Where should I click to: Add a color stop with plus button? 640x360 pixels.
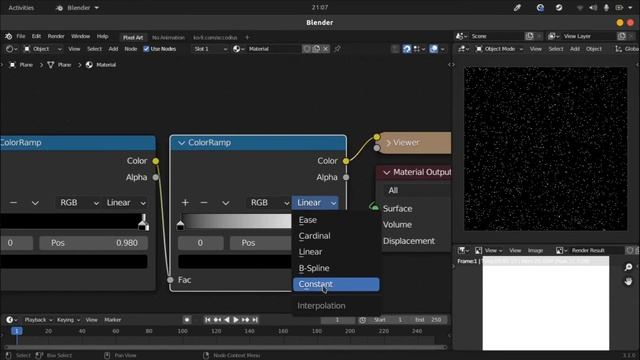[x=185, y=203]
